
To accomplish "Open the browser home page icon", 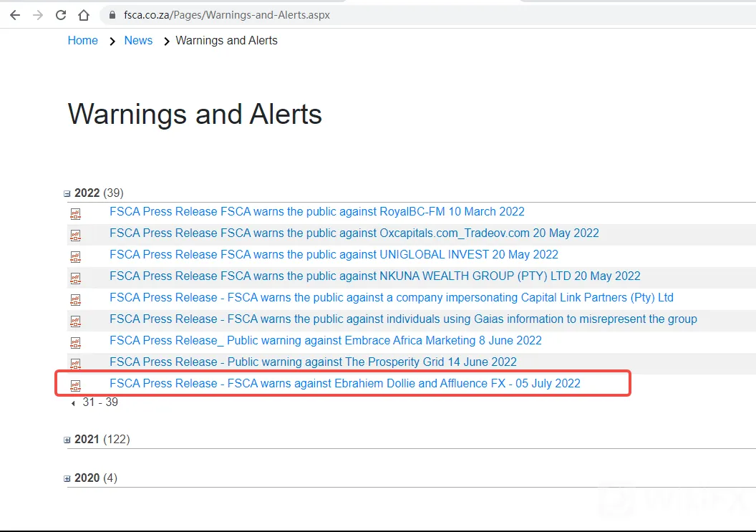I will (84, 15).
